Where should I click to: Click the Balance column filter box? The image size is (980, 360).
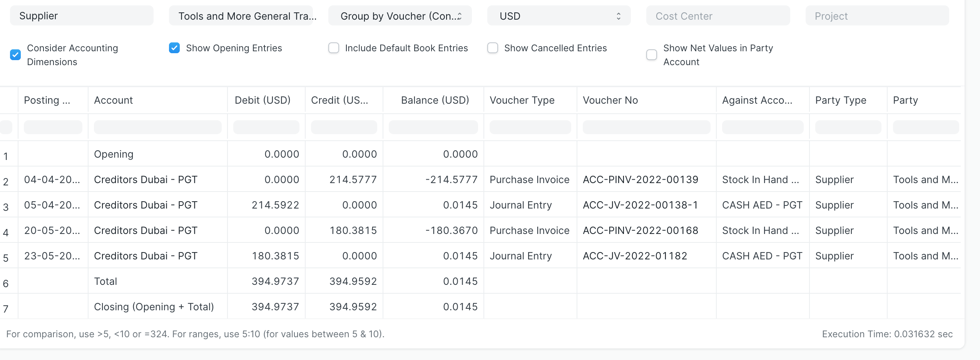pos(433,127)
